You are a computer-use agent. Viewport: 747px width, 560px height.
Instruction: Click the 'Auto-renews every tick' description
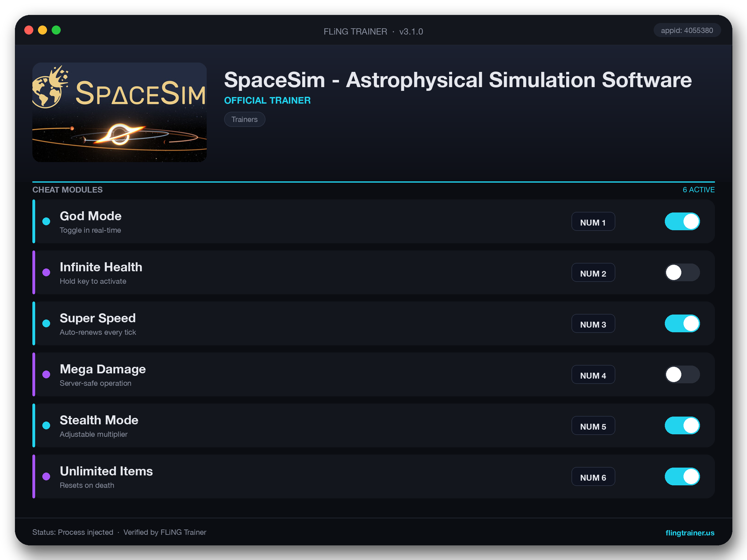pyautogui.click(x=98, y=332)
